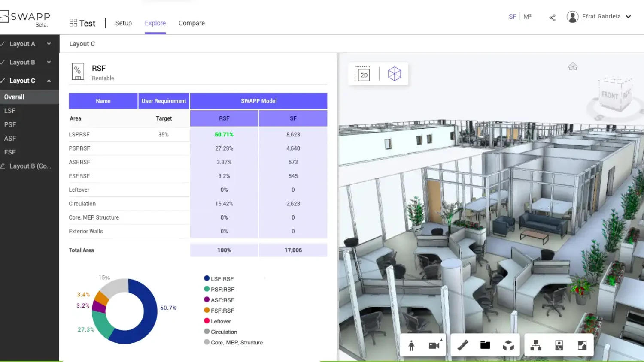Collapse Layout C chevron
Viewport: 644px width, 362px height.
(x=49, y=81)
